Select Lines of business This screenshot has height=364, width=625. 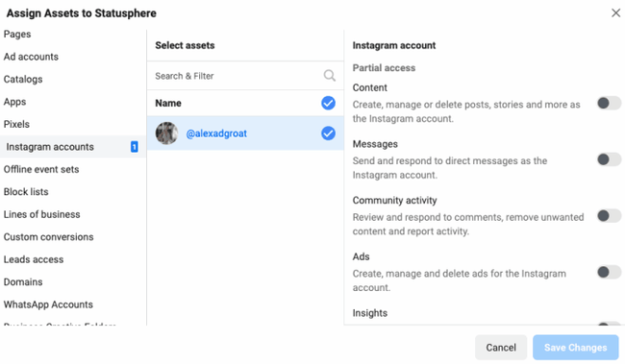pos(42,214)
